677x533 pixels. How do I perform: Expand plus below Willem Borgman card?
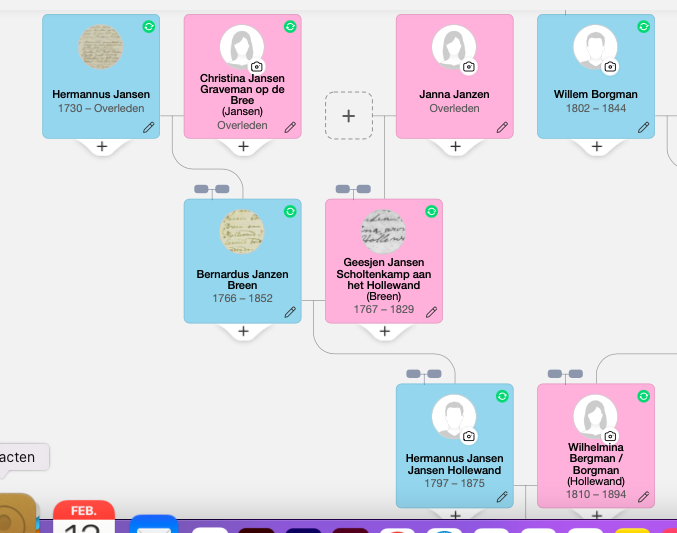597,147
